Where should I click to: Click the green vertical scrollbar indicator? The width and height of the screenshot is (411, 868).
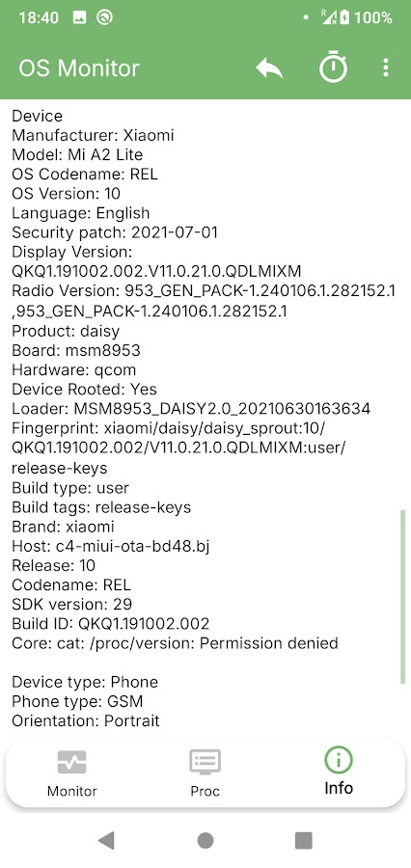click(402, 597)
